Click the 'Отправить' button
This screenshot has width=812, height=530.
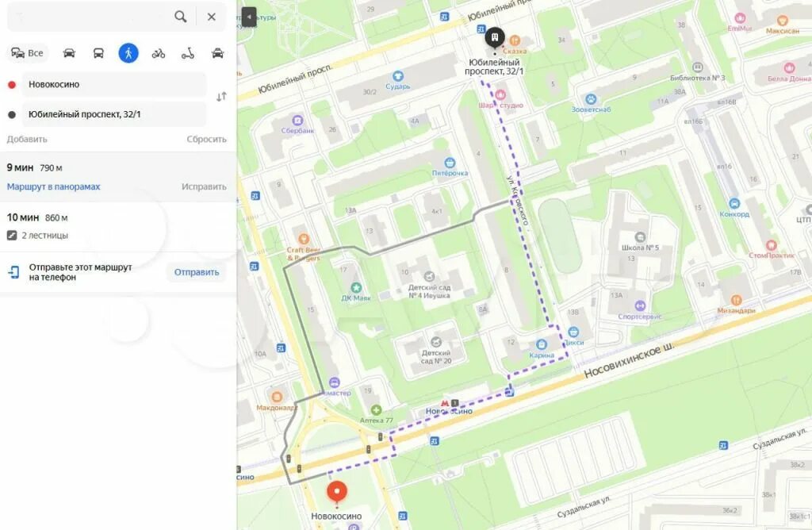[x=197, y=272]
